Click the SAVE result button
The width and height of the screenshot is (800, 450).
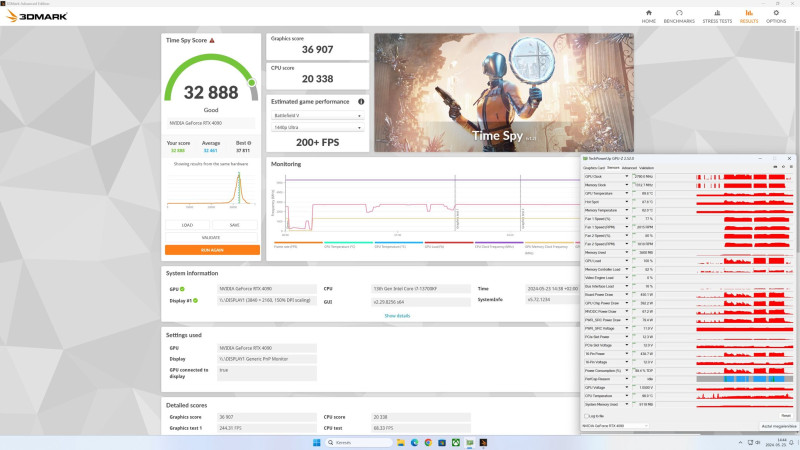(235, 225)
